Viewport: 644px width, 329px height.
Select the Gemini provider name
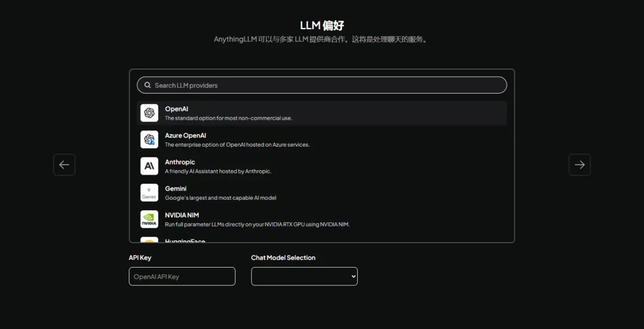(x=176, y=188)
